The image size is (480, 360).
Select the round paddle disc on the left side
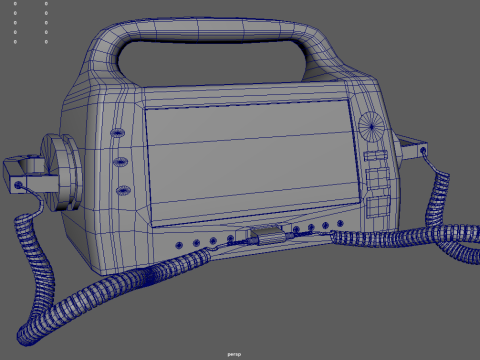click(61, 172)
